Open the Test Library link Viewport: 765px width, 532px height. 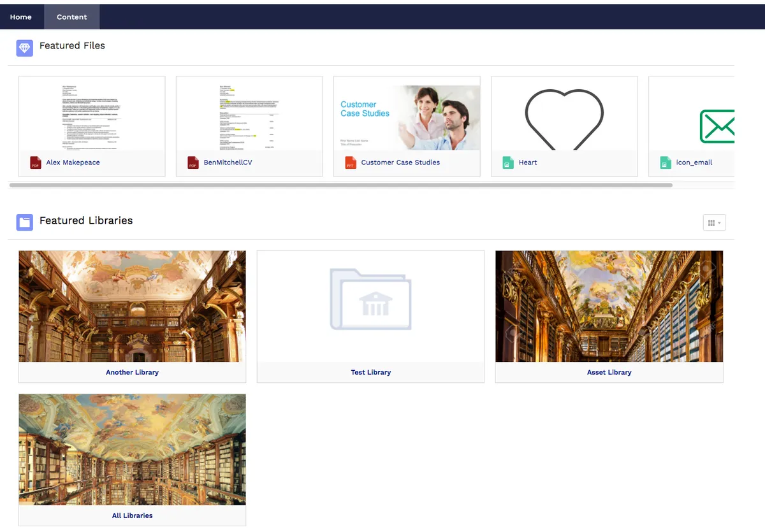coord(370,372)
